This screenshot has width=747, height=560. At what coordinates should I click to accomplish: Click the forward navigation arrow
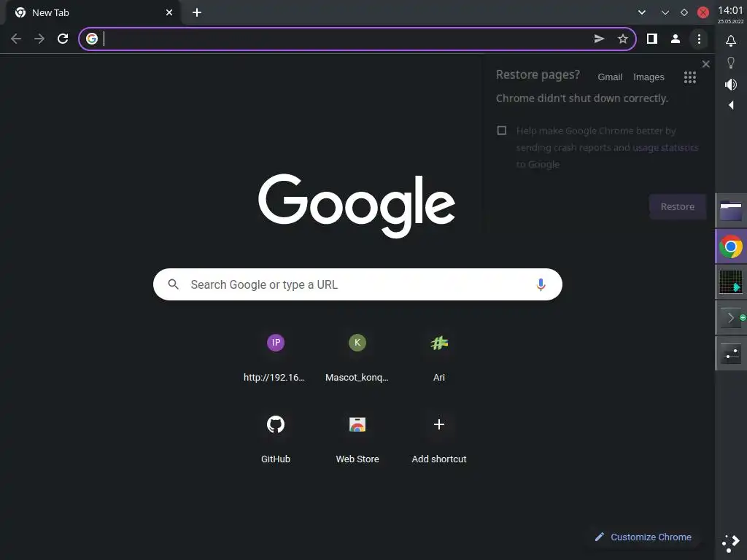(39, 39)
